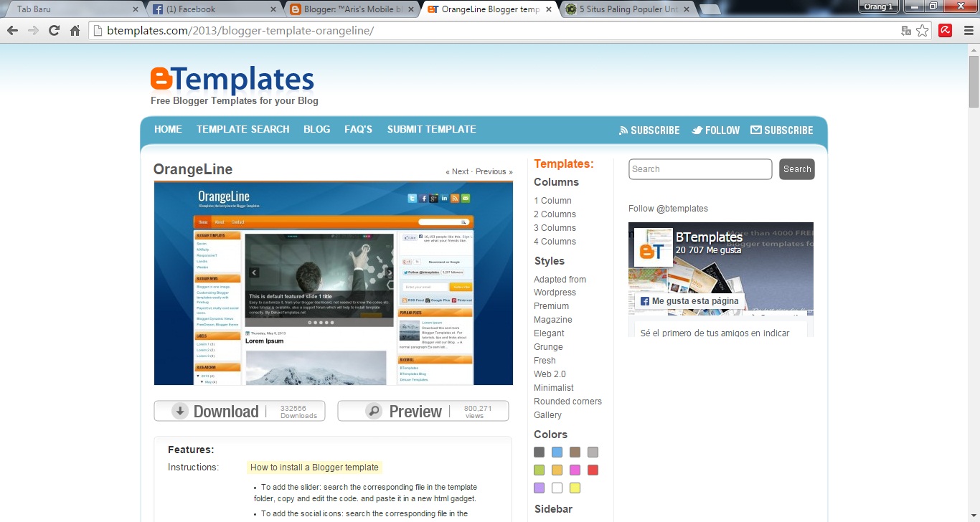Open a new browser tab

[x=710, y=9]
